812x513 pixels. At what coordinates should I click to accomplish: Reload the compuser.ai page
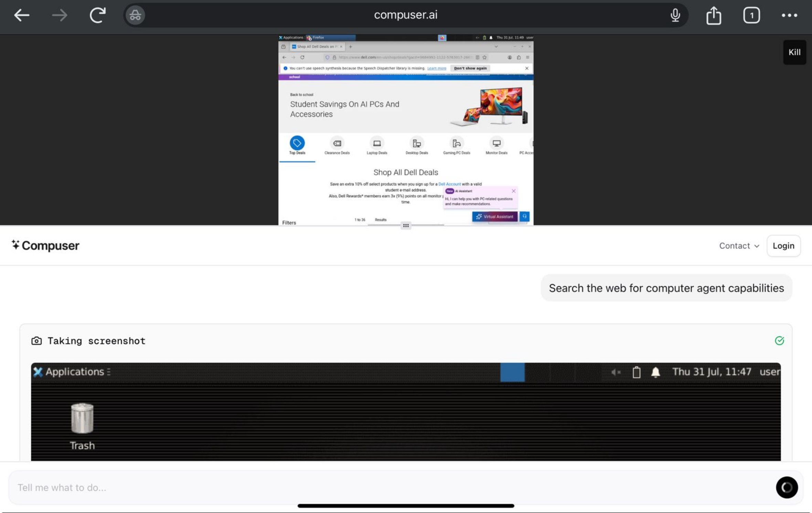[x=98, y=15]
